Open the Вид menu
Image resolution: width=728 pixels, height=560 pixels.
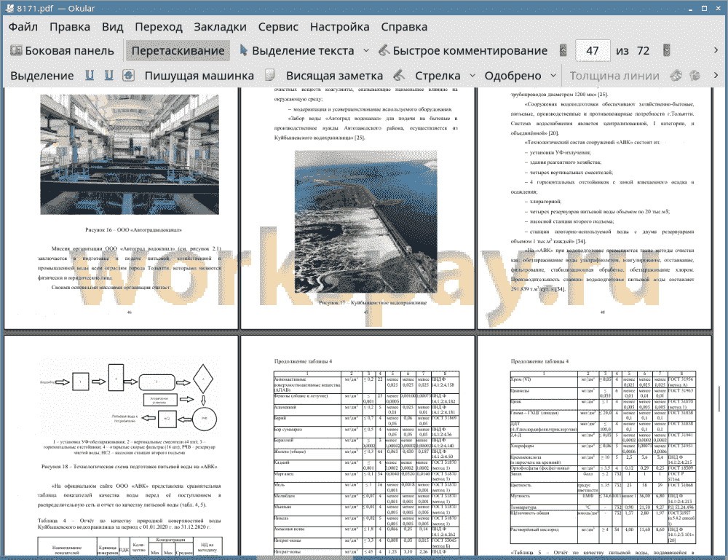coord(112,26)
